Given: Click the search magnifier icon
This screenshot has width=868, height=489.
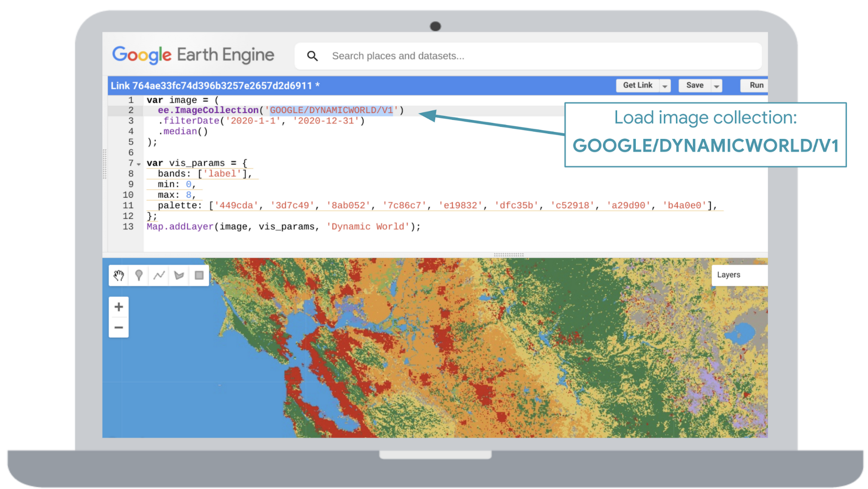Looking at the screenshot, I should coord(312,56).
